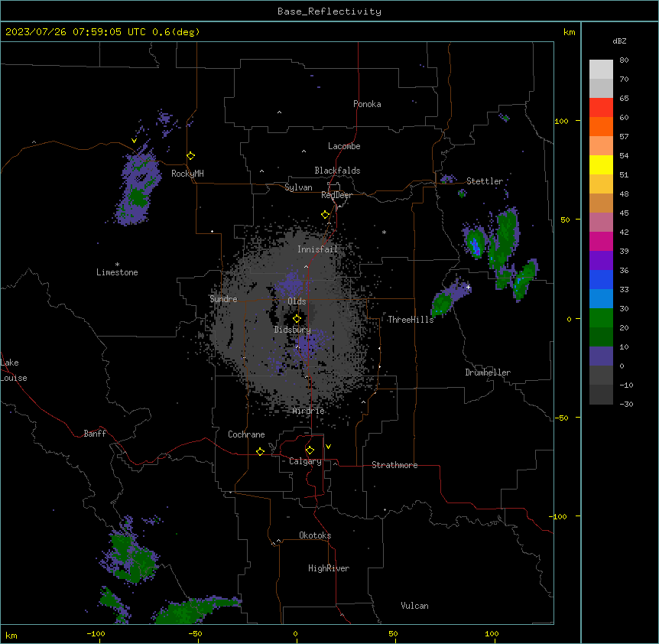Click the Sylvan label
The image size is (659, 644).
point(298,187)
